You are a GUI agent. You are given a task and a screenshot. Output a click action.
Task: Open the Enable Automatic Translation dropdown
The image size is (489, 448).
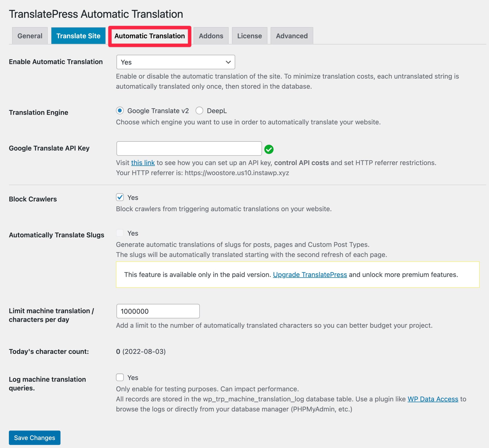[x=175, y=62]
